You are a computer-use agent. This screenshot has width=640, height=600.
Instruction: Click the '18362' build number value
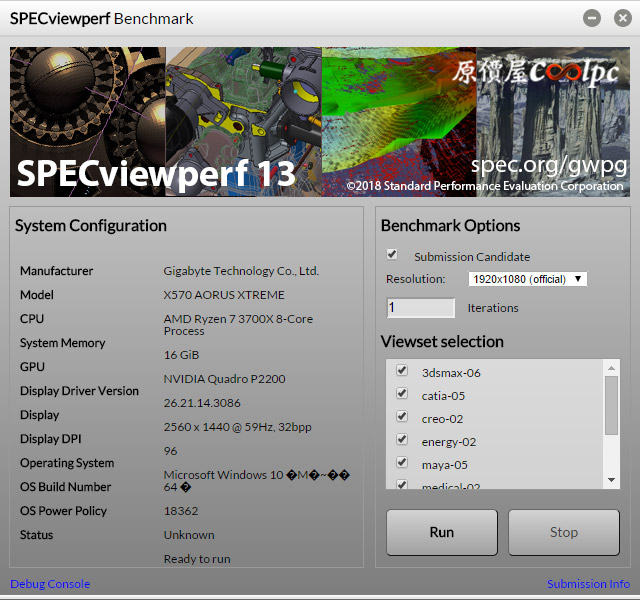click(x=181, y=511)
